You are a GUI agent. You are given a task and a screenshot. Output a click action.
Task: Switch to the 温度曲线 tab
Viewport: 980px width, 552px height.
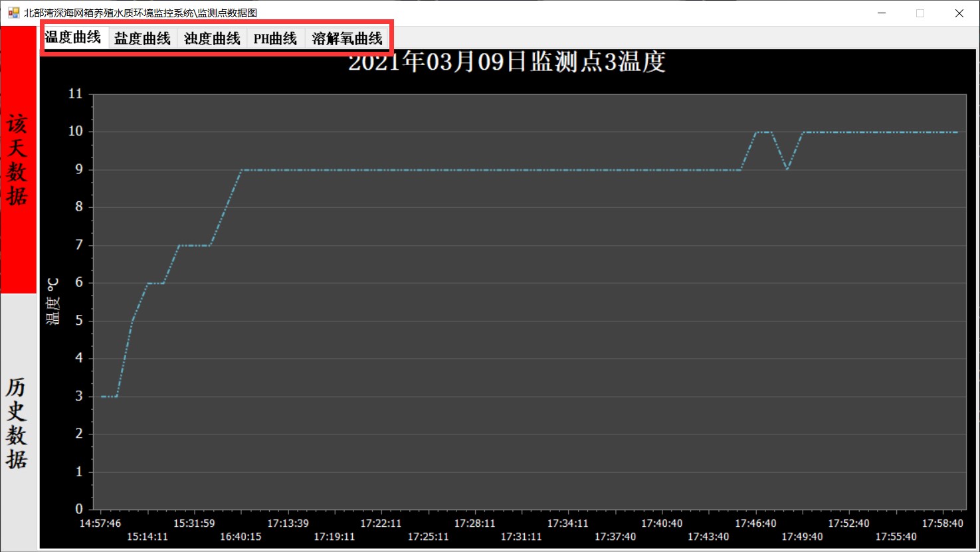pyautogui.click(x=73, y=37)
